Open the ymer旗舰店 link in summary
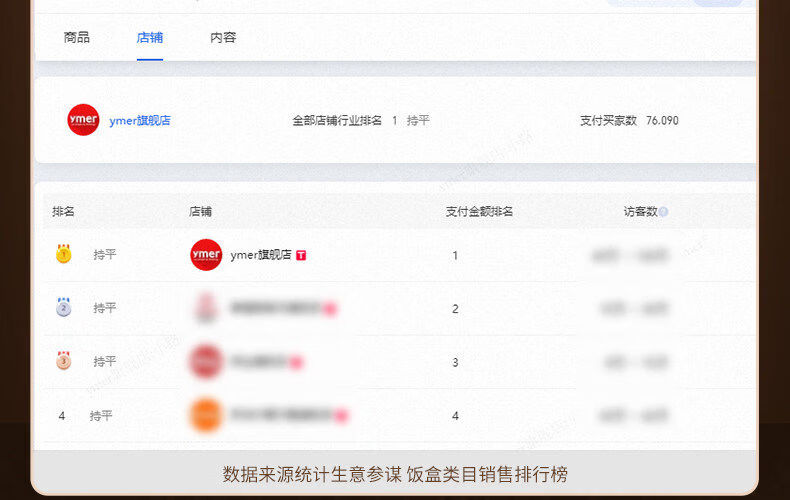The image size is (790, 500). click(140, 120)
